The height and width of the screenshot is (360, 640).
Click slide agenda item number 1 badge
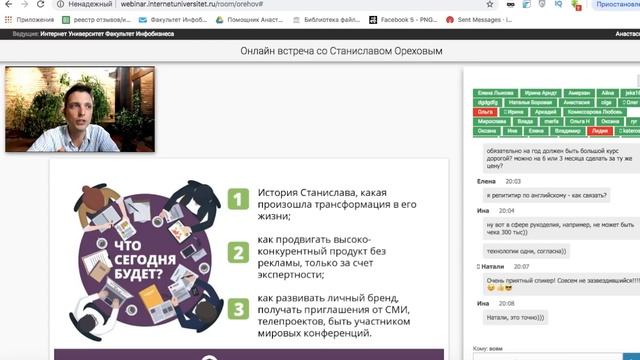238,199
